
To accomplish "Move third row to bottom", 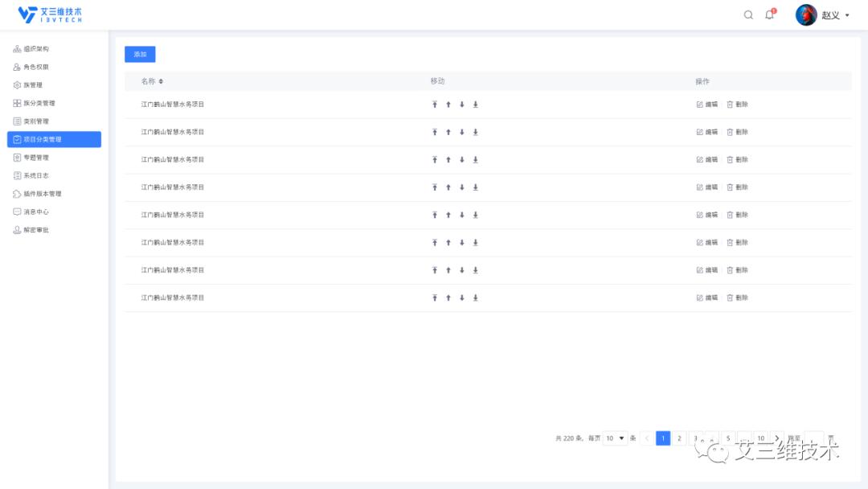I will click(x=476, y=159).
